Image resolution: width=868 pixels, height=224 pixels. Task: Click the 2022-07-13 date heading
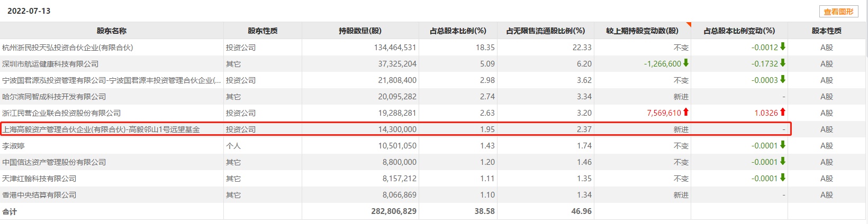pos(29,11)
